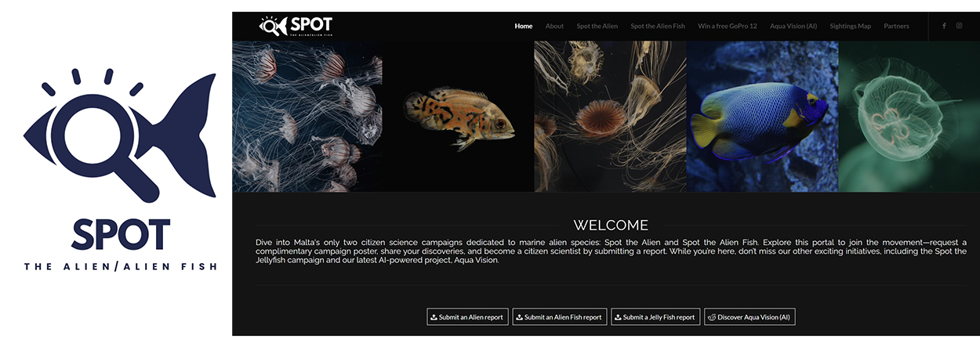
Task: Click Discover Aqua Vision (AI) button
Action: (750, 317)
